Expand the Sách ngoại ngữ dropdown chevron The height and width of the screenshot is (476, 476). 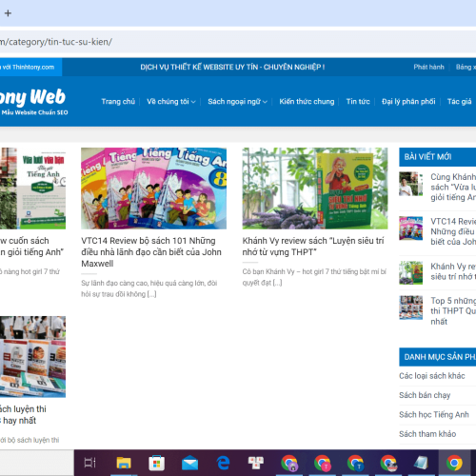point(265,102)
